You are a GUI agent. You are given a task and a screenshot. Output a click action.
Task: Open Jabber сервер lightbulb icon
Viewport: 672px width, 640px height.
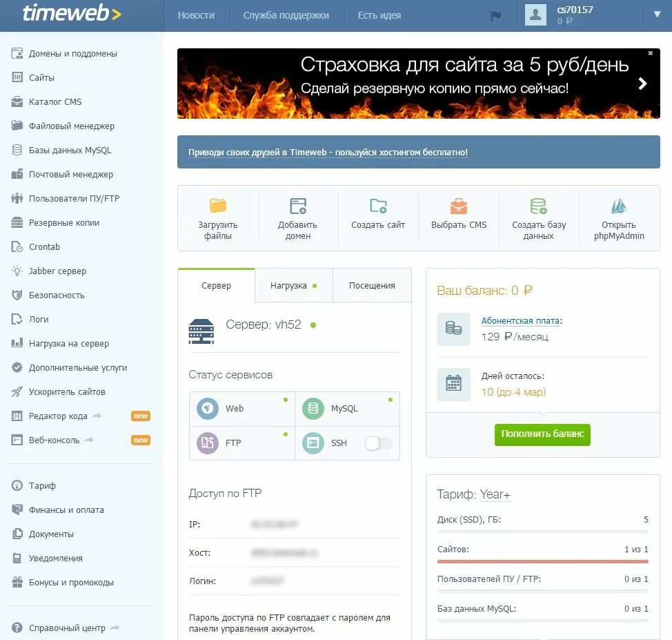[x=17, y=271]
